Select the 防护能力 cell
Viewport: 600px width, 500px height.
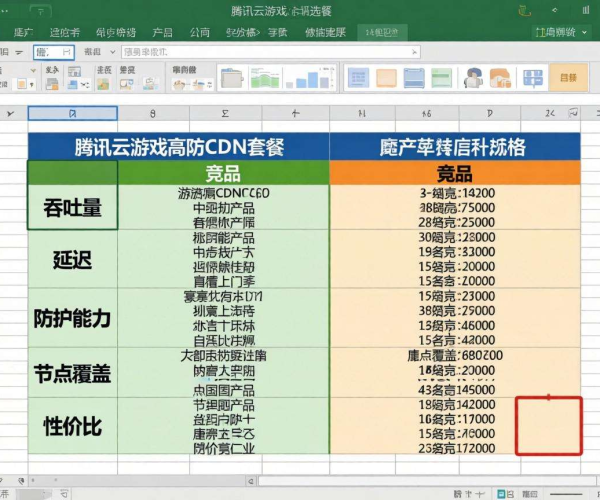pos(72,318)
